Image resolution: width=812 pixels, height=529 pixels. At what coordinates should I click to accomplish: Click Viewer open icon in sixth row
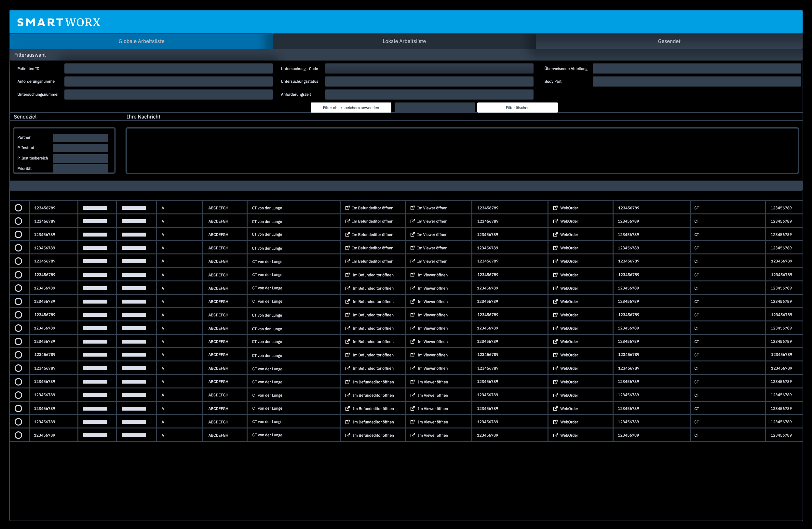[x=413, y=274]
